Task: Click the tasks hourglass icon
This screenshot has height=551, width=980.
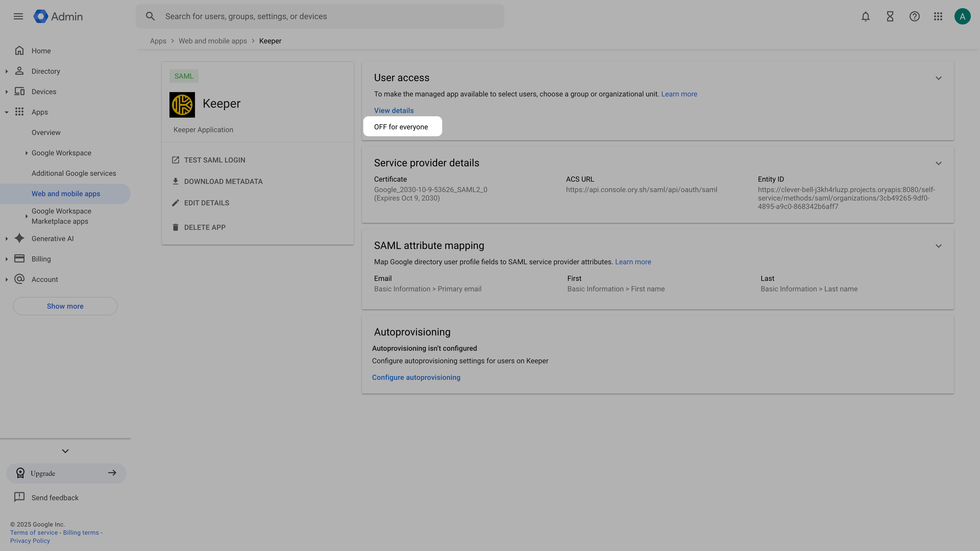Action: pos(890,16)
